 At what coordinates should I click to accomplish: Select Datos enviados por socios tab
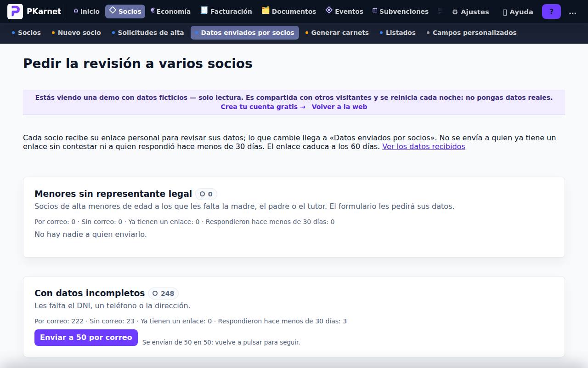[x=245, y=33]
